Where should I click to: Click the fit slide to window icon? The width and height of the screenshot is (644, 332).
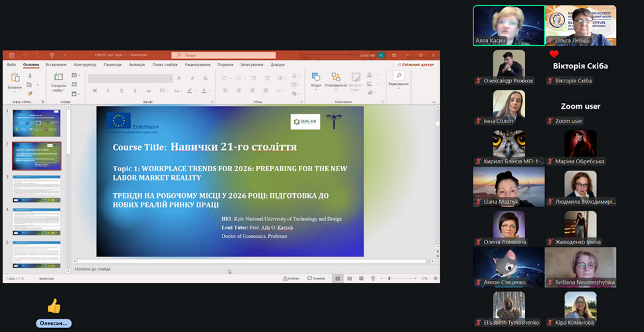click(x=435, y=278)
